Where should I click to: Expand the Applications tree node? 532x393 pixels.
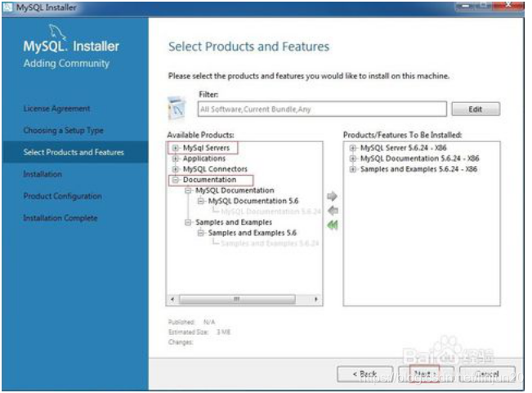click(x=175, y=159)
